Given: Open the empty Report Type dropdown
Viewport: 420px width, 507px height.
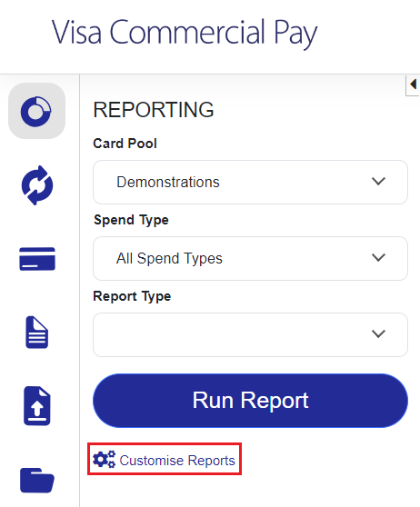Looking at the screenshot, I should pos(250,334).
